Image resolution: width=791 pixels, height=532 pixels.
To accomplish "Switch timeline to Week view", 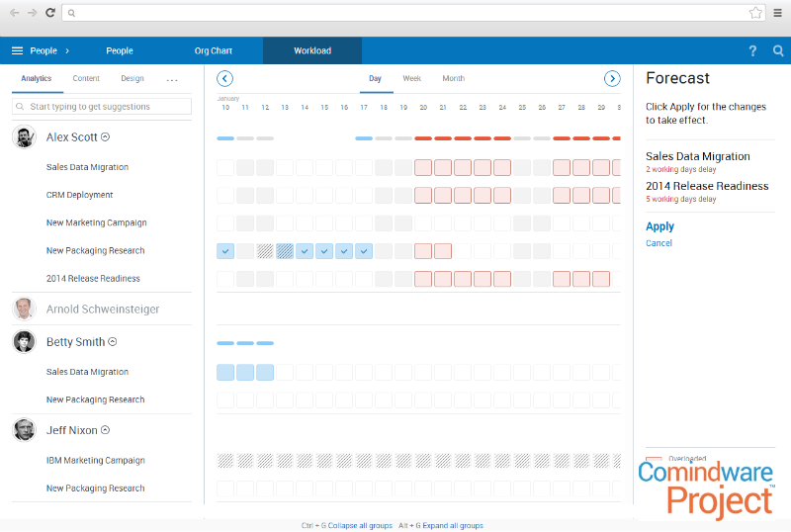I will coord(411,78).
